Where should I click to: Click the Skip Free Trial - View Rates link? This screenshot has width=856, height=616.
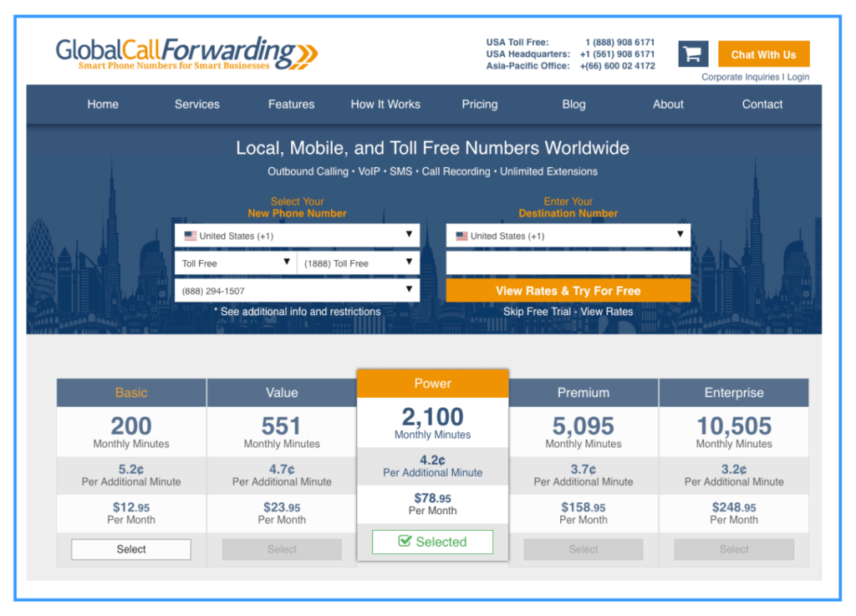pos(568,311)
